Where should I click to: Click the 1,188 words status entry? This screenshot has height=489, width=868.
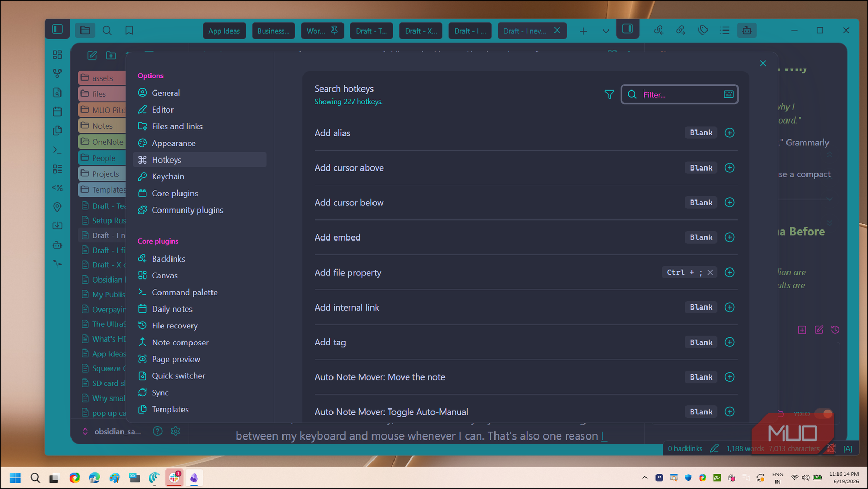pyautogui.click(x=745, y=448)
